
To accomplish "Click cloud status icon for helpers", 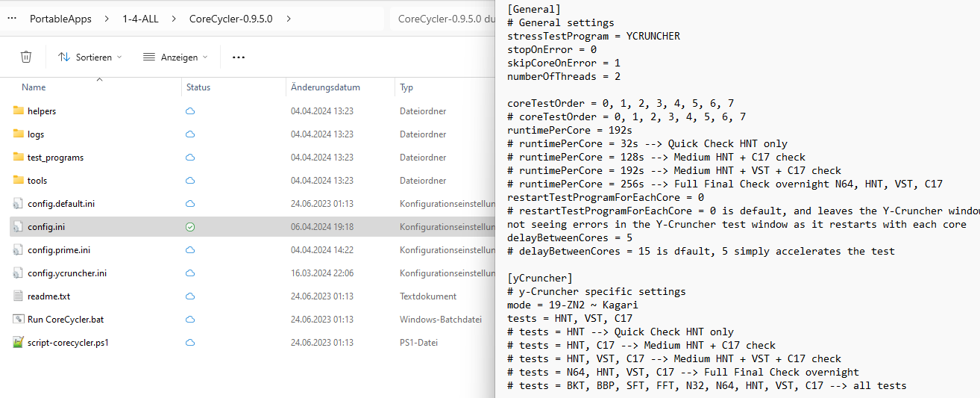I will tap(190, 111).
